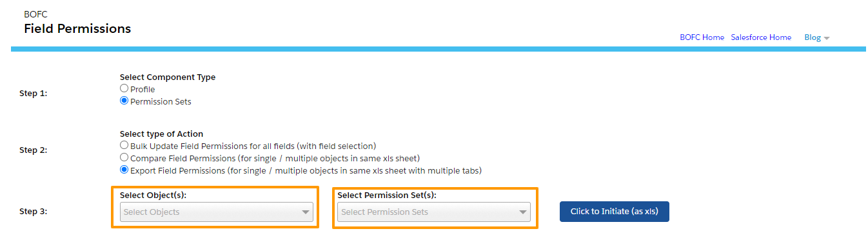Open the Salesforce Home link
The height and width of the screenshot is (240, 868).
pos(761,37)
